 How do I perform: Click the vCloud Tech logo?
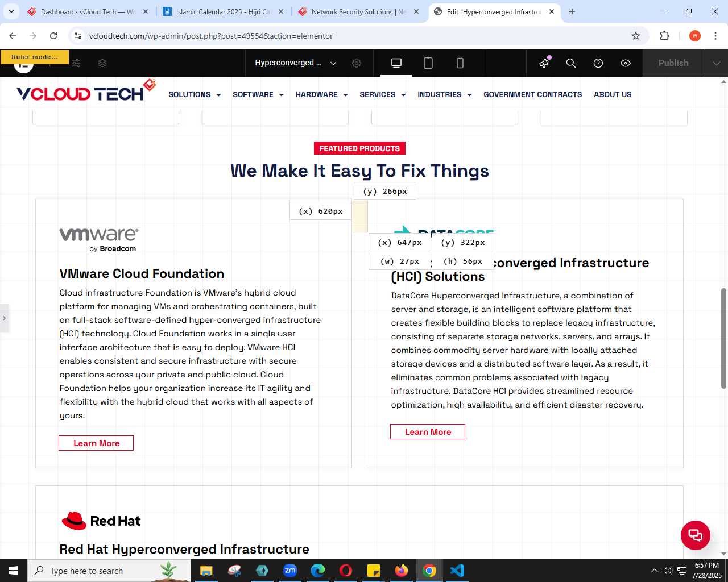click(x=86, y=91)
